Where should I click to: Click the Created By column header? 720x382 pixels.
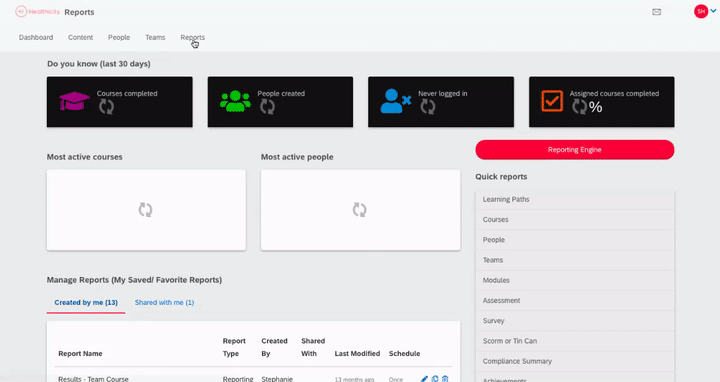274,347
